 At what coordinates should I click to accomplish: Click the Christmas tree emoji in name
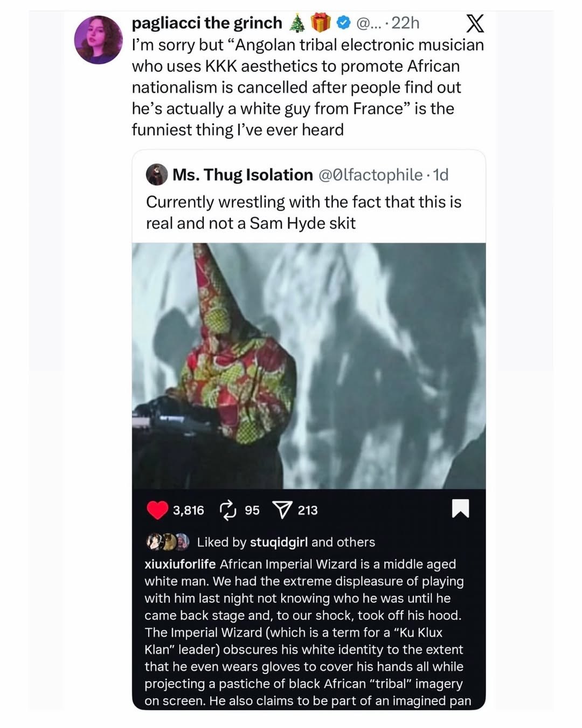tap(297, 23)
